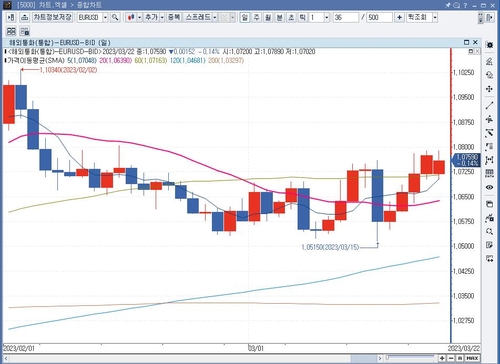The width and height of the screenshot is (500, 364).
Task: Select the trend line drawing tool
Action: click(489, 106)
